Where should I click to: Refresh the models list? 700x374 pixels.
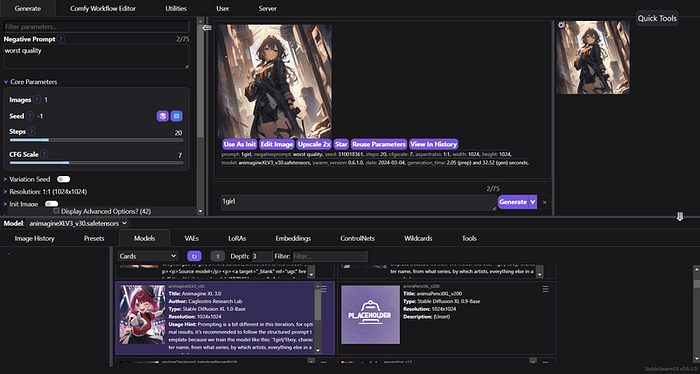(194, 256)
